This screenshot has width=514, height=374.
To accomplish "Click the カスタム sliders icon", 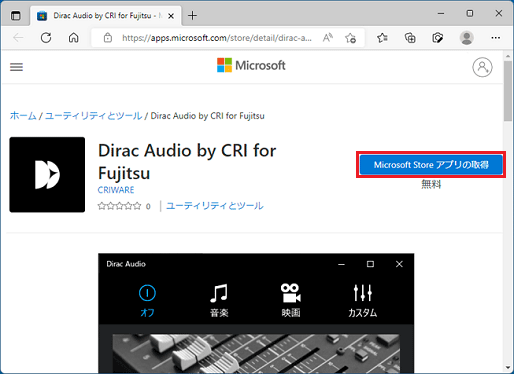I will point(363,293).
